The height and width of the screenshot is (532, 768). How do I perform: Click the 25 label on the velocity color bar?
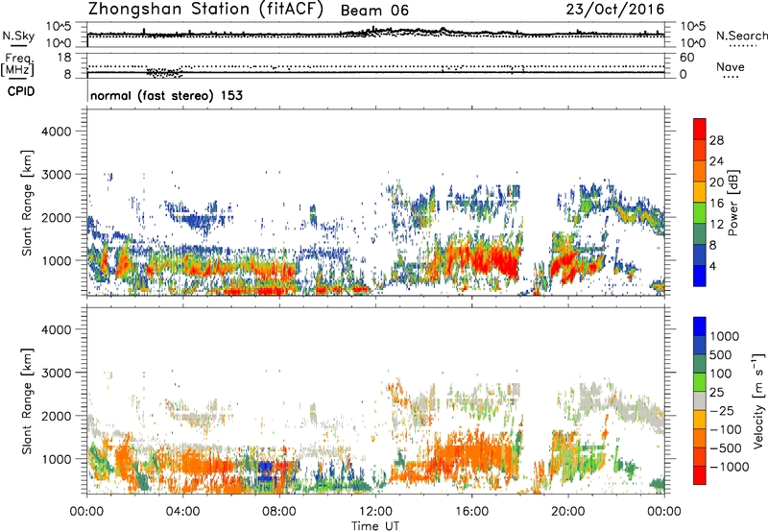tap(716, 393)
